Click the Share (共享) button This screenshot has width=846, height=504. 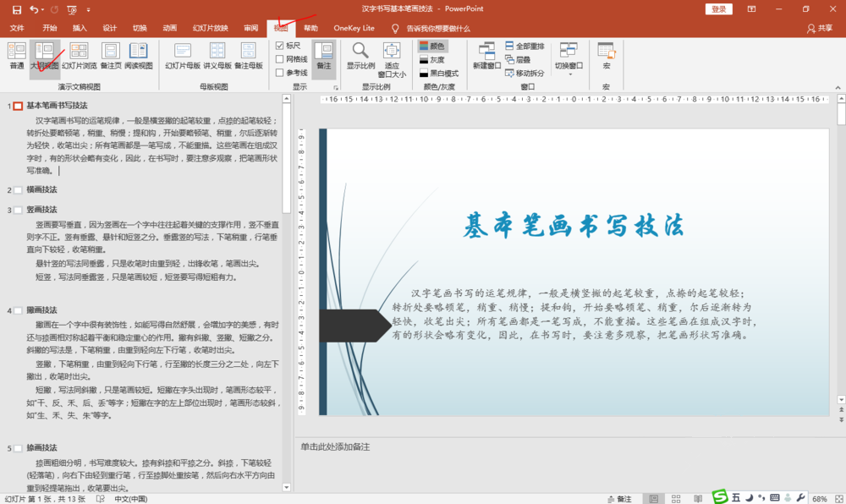coord(819,28)
